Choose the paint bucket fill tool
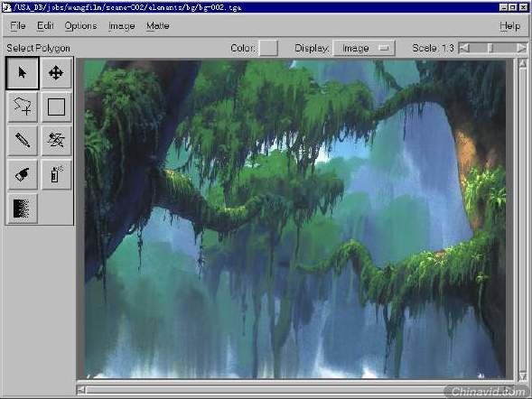532x399 pixels. point(23,174)
